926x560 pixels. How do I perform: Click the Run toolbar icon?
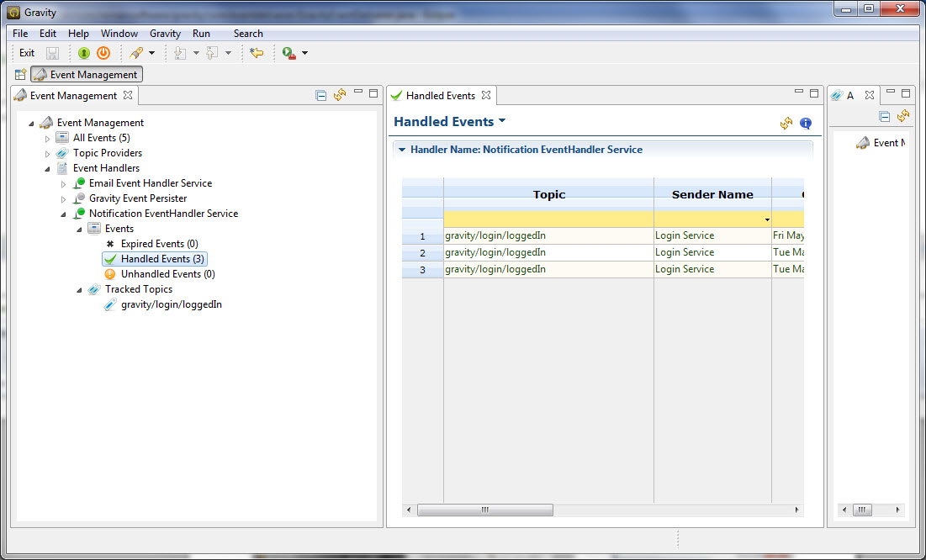click(x=289, y=53)
